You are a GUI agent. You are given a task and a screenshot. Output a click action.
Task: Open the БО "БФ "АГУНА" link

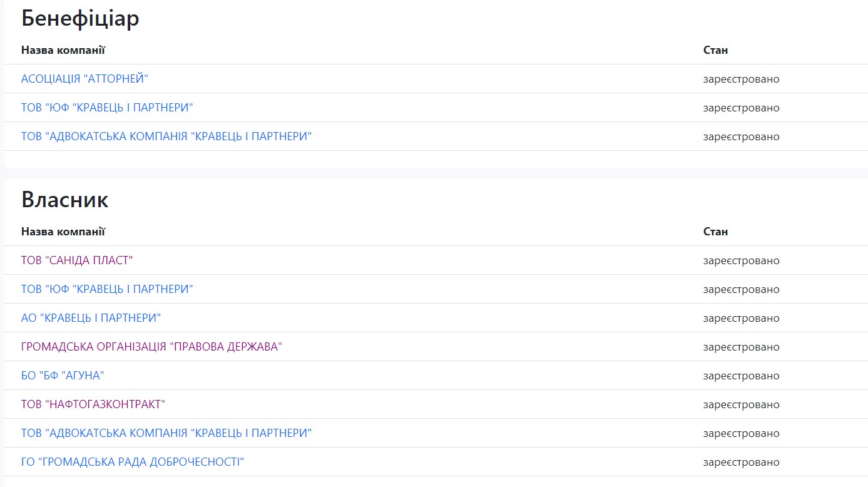(x=63, y=376)
